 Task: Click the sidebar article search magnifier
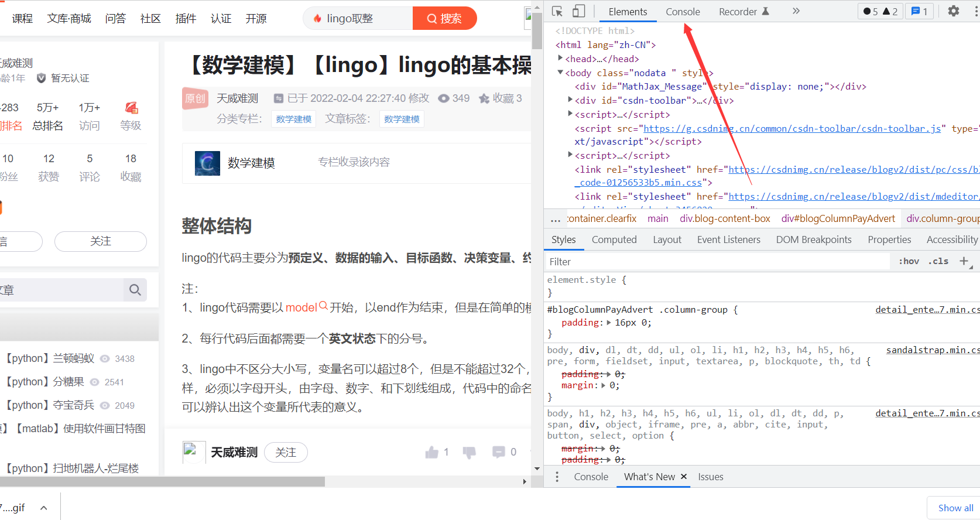coord(135,290)
